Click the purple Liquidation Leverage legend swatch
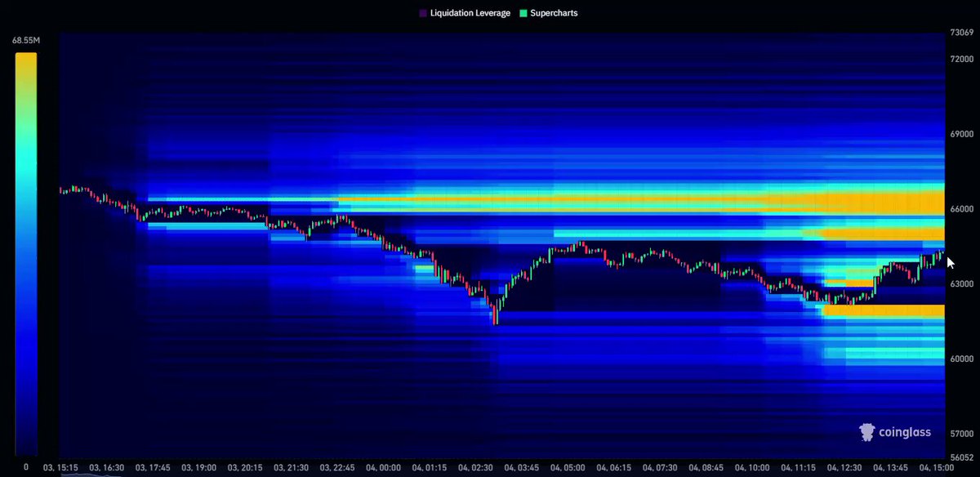This screenshot has width=980, height=477. 422,13
